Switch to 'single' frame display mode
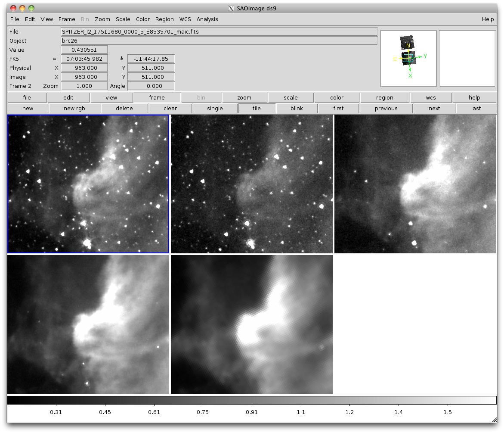 point(215,109)
